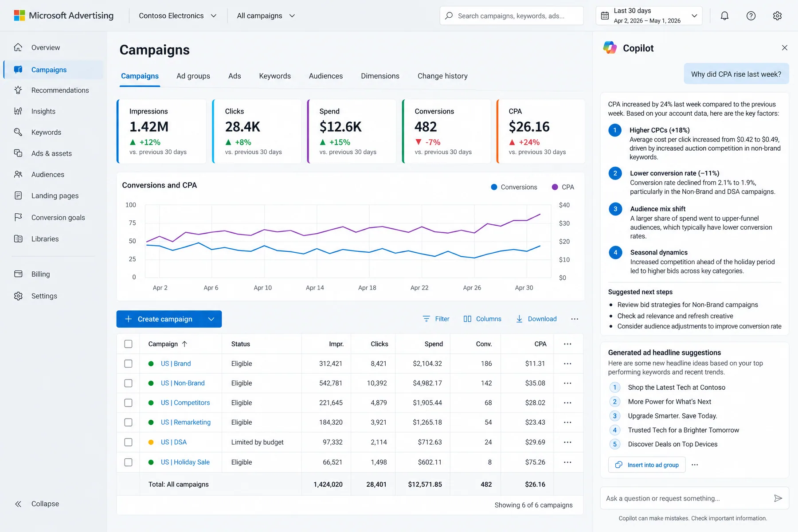This screenshot has width=798, height=532.
Task: Click the Billing card icon
Action: pos(18,274)
